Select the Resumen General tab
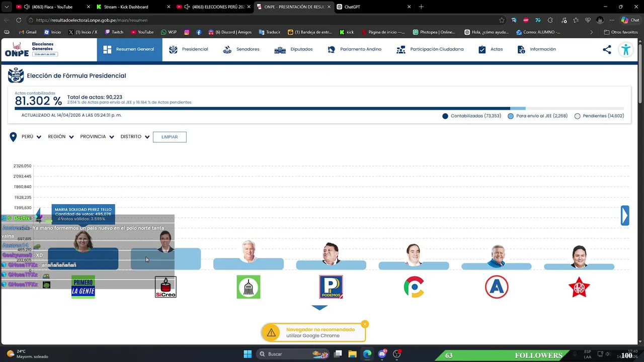This screenshot has width=644, height=362. (129, 49)
